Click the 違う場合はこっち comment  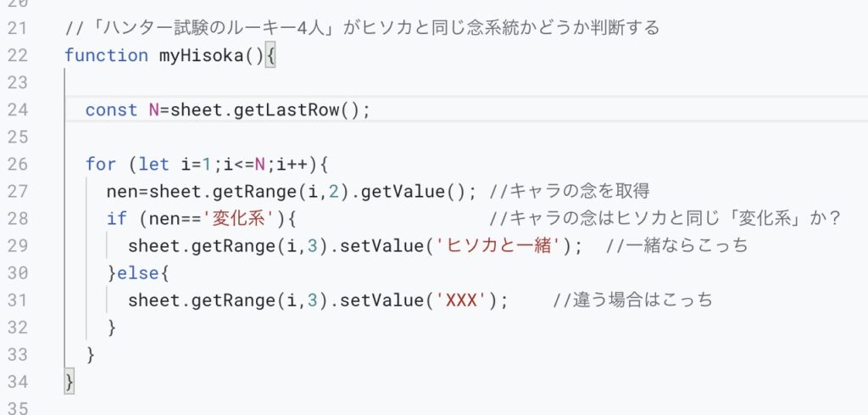[x=633, y=300]
